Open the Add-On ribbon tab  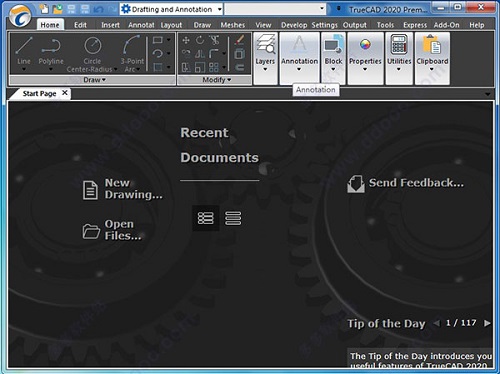[446, 25]
